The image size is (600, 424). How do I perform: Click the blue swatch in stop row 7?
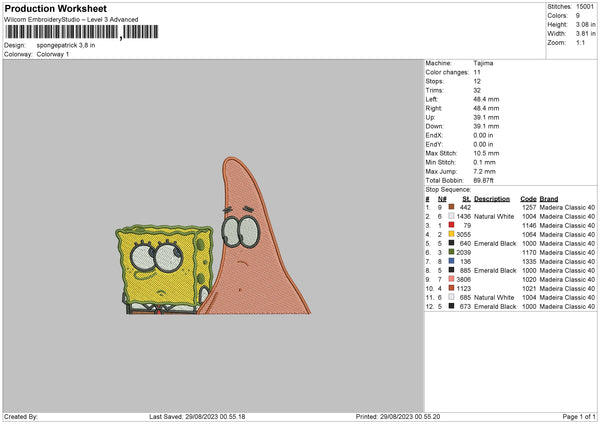point(452,261)
